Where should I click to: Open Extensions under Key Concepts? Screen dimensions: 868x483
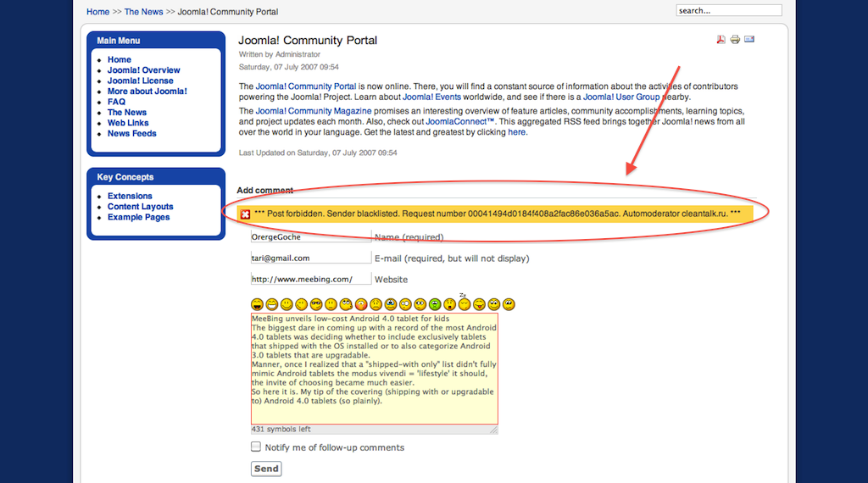[130, 196]
